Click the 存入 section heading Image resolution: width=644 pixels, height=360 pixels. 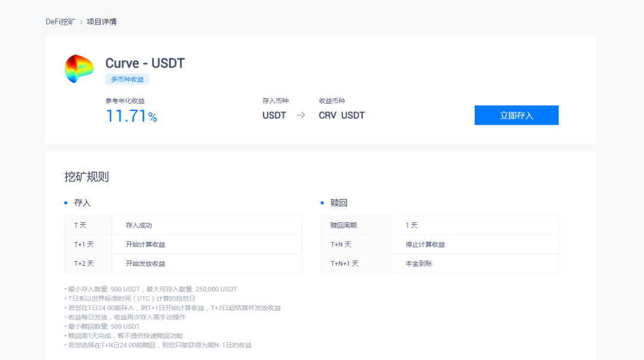[x=82, y=203]
